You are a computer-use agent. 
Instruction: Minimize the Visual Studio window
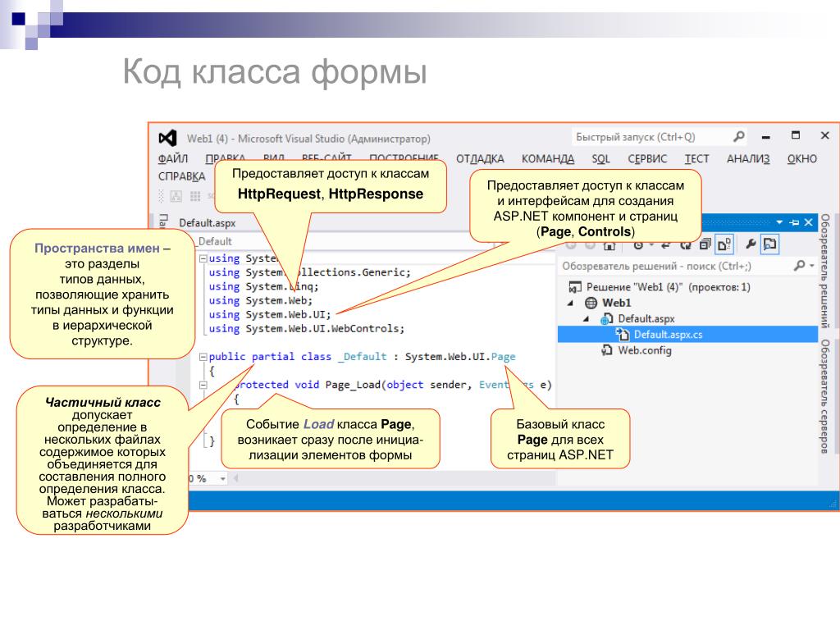pyautogui.click(x=766, y=137)
